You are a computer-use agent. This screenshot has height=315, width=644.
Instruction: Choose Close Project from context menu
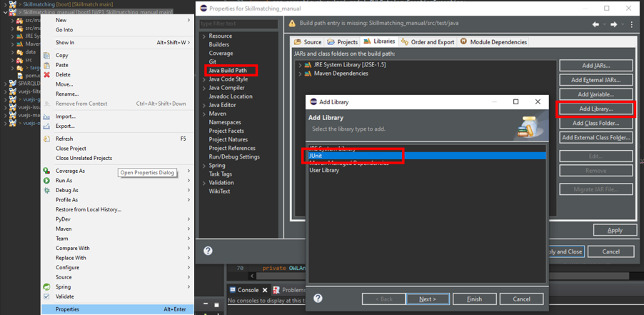[x=118, y=149]
